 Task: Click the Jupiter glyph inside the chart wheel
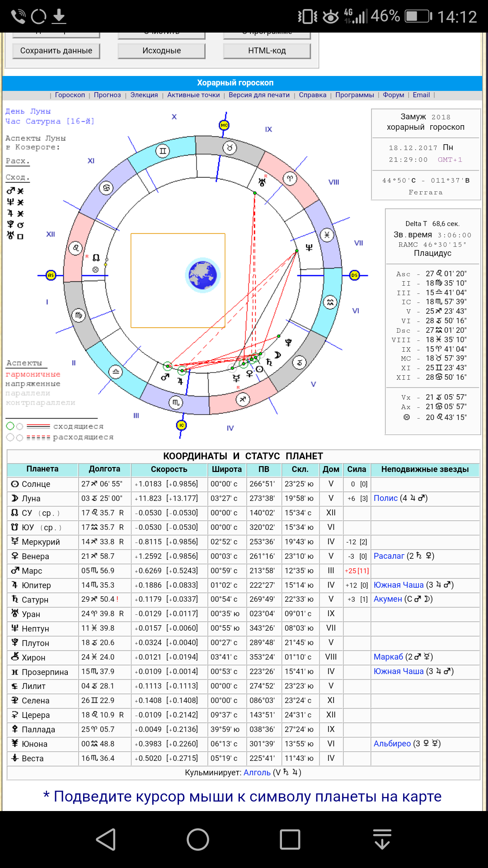click(180, 381)
